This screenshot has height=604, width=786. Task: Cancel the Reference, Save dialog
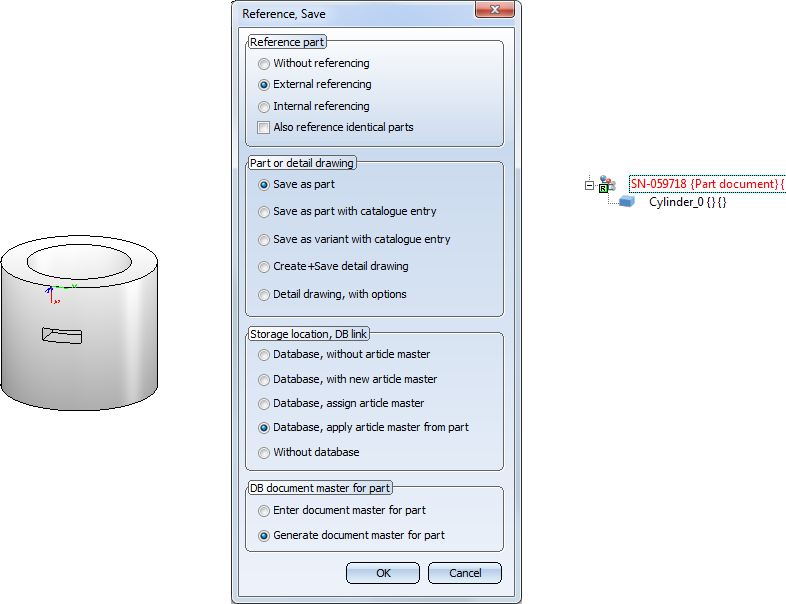(x=465, y=573)
